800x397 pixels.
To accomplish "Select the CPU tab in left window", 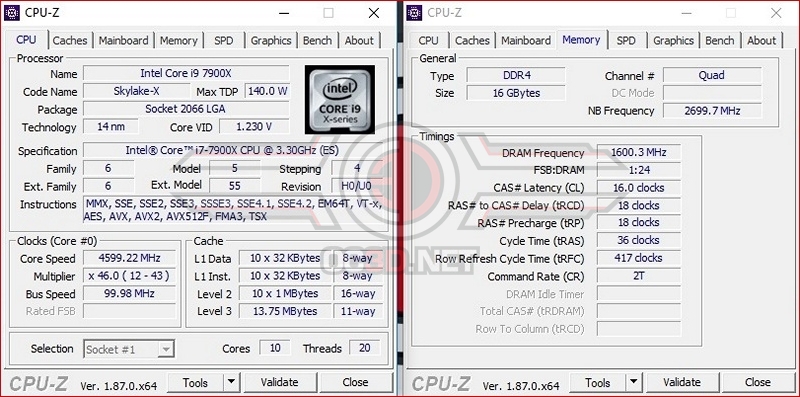I will coord(26,40).
